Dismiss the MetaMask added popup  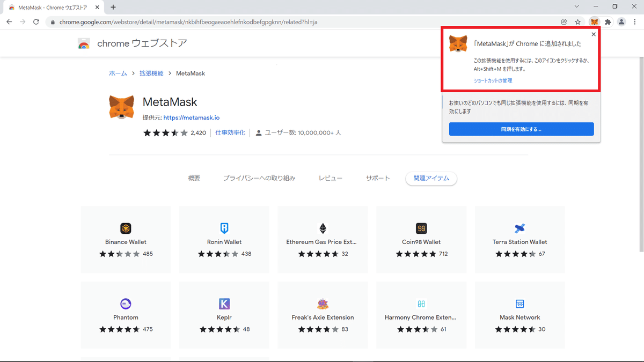click(594, 34)
